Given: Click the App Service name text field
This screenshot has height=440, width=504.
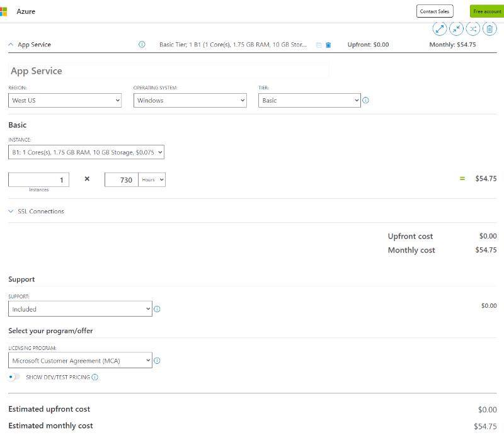Looking at the screenshot, I should (x=169, y=71).
